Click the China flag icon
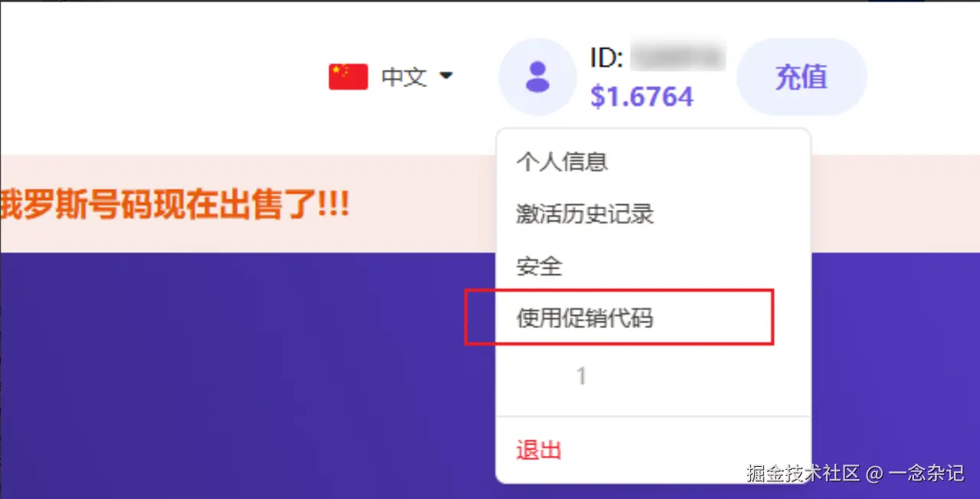 (x=348, y=77)
